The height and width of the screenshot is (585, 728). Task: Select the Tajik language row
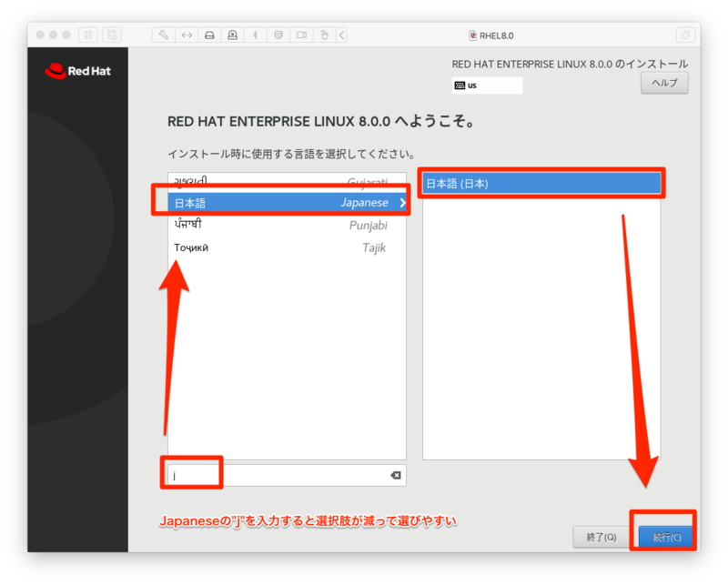[x=287, y=247]
